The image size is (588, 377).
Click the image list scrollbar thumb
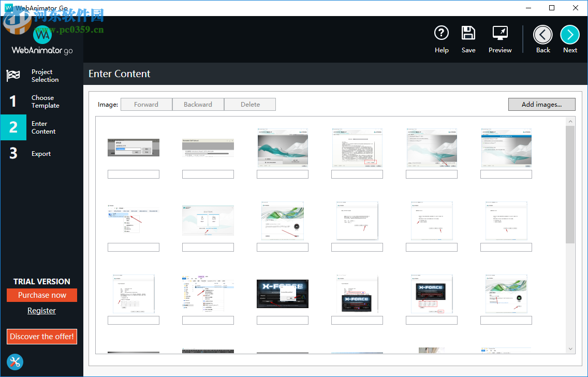coord(570,184)
